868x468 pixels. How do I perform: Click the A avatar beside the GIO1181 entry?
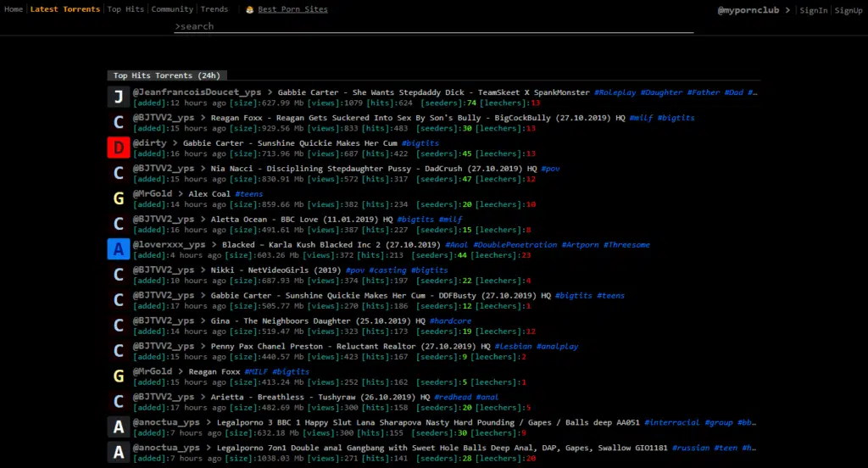[x=119, y=453]
